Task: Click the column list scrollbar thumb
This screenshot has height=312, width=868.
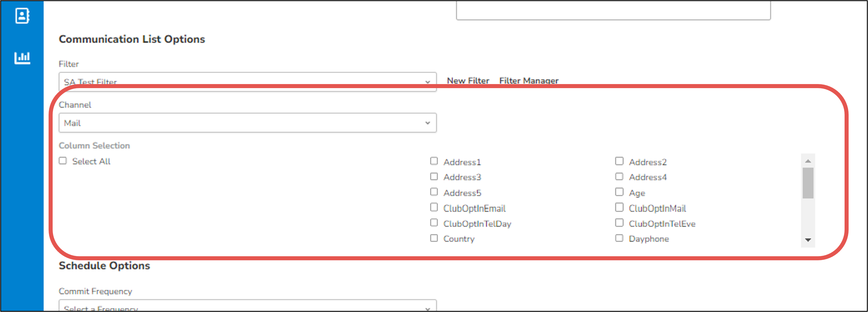Action: point(808,183)
